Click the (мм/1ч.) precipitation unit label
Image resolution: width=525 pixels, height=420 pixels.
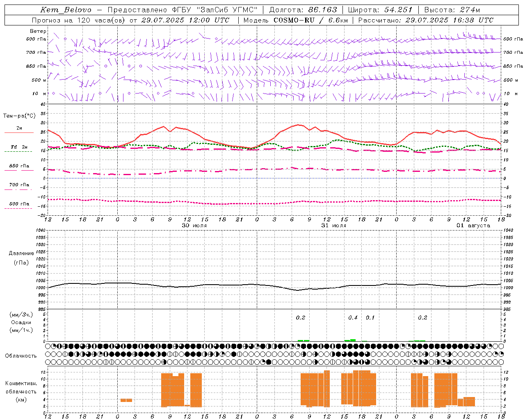[21, 330]
